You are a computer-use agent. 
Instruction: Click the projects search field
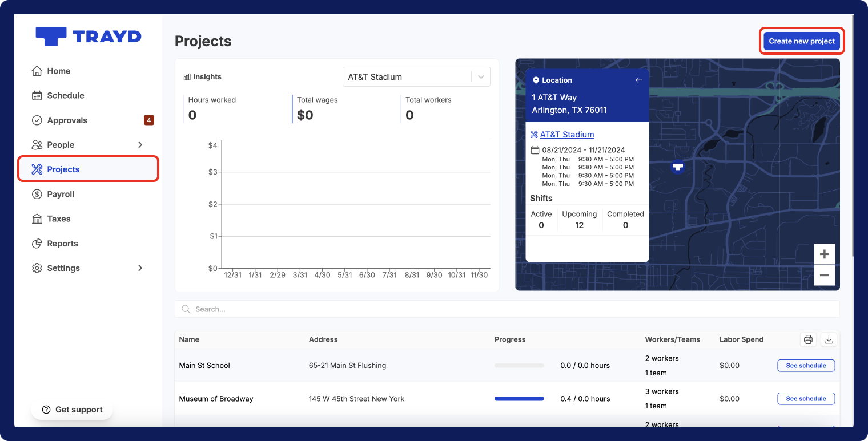(x=507, y=309)
